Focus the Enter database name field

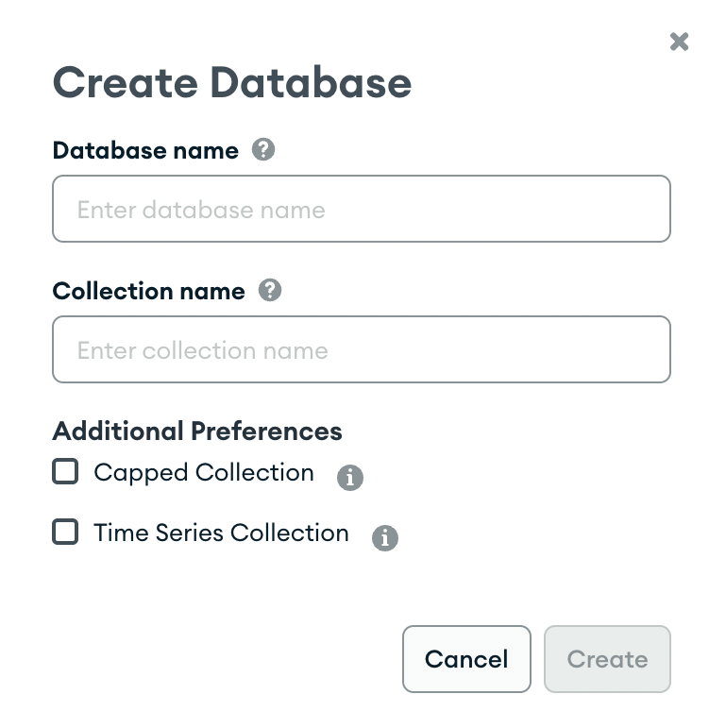tap(362, 209)
